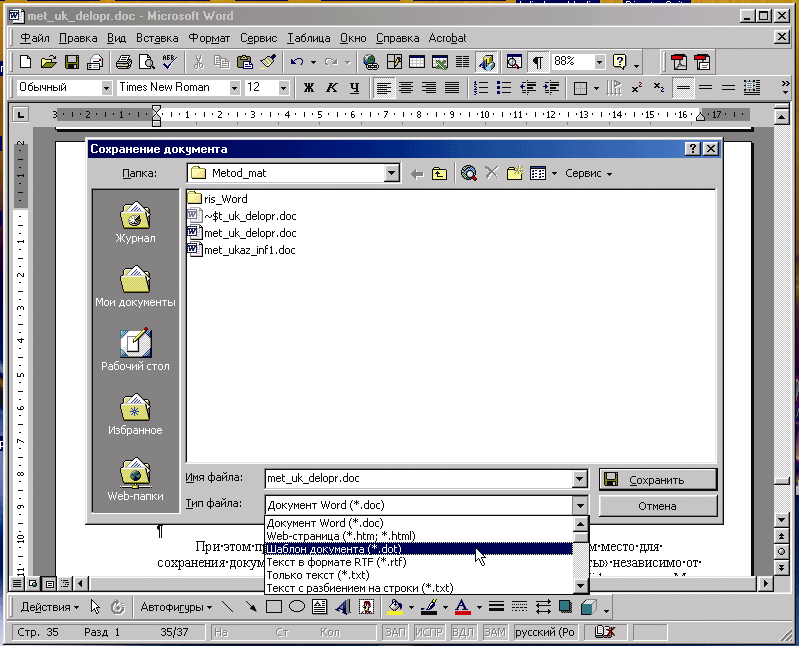
Task: Select file met_ukaz_inf1.doc
Action: pos(242,250)
